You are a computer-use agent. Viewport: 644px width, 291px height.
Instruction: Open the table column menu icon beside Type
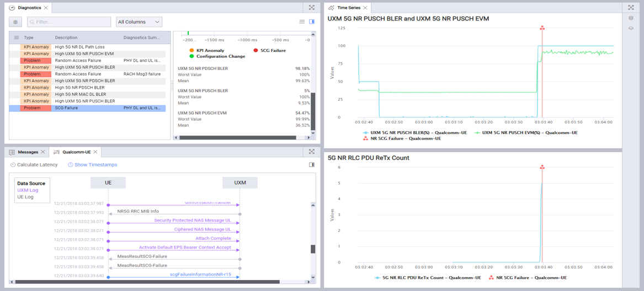(16, 37)
